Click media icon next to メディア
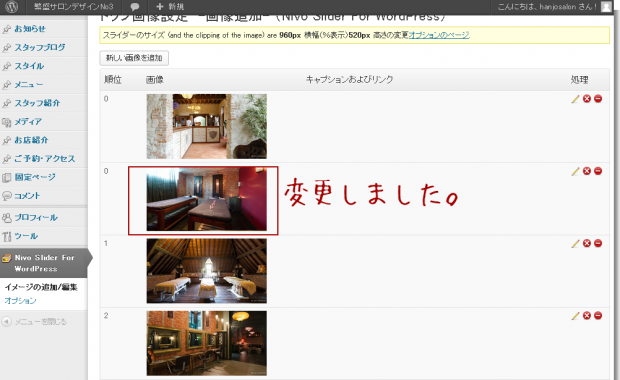Screen dimensions: 620x380 7,122
